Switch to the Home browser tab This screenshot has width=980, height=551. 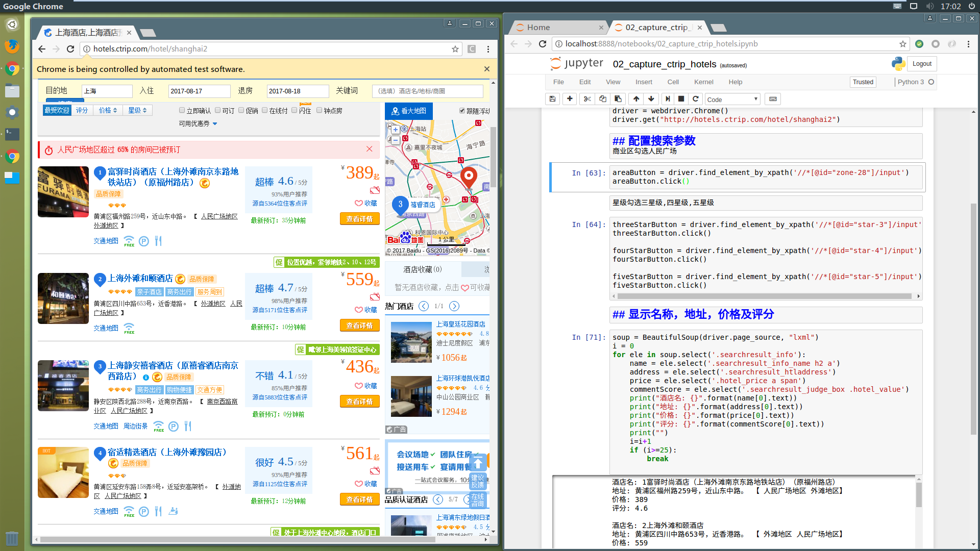click(538, 28)
